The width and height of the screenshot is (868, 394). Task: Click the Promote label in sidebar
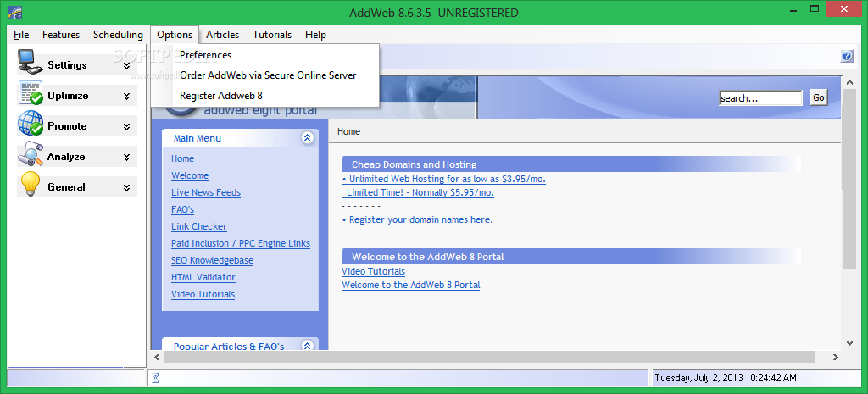pos(67,126)
